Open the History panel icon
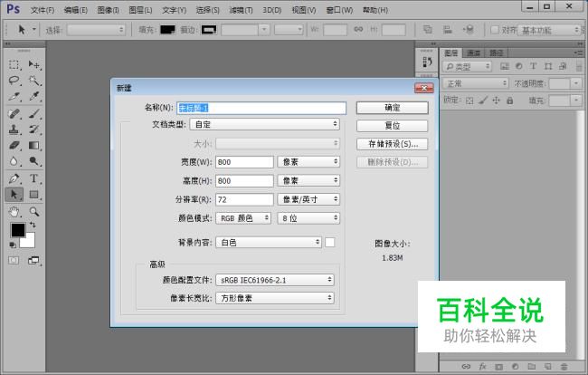Viewport: 588px width, 375px height. click(427, 62)
